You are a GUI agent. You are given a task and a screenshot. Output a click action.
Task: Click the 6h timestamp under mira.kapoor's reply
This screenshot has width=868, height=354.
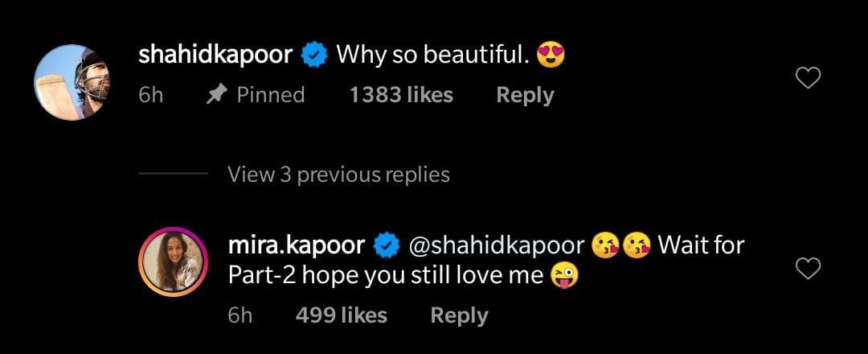(x=240, y=315)
